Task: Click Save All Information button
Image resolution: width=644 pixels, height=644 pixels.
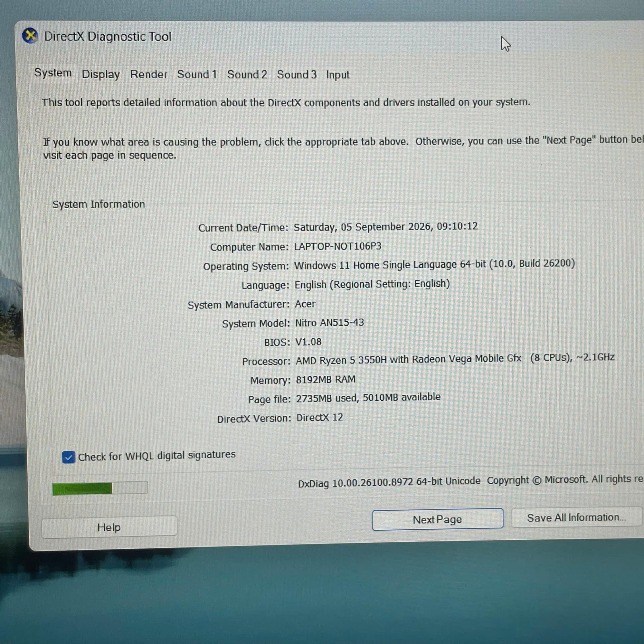Action: (x=576, y=517)
